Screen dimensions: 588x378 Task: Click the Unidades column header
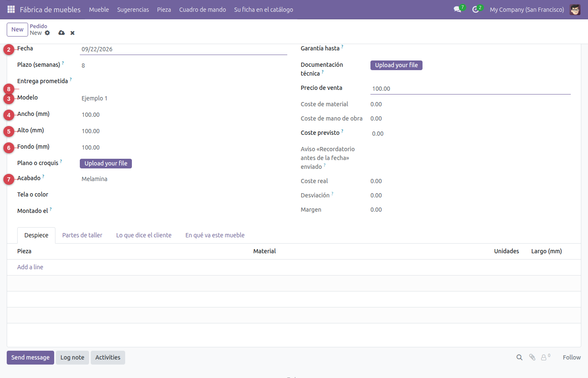click(507, 251)
